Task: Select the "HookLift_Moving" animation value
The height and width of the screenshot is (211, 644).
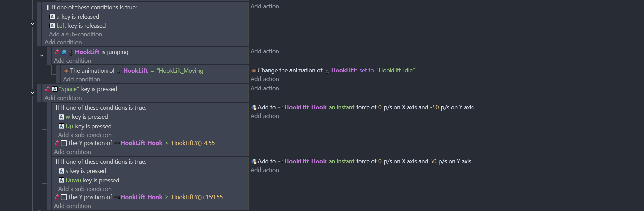Action: (181, 71)
